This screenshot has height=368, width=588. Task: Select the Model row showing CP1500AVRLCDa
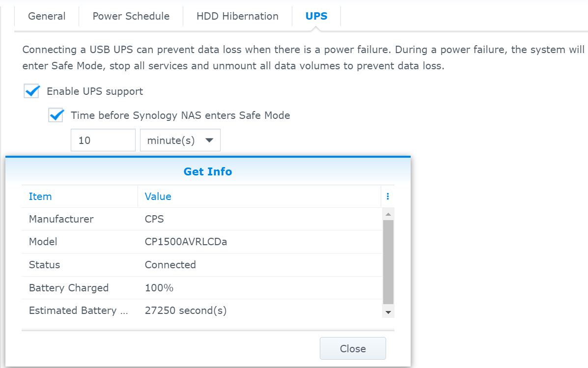(x=201, y=242)
